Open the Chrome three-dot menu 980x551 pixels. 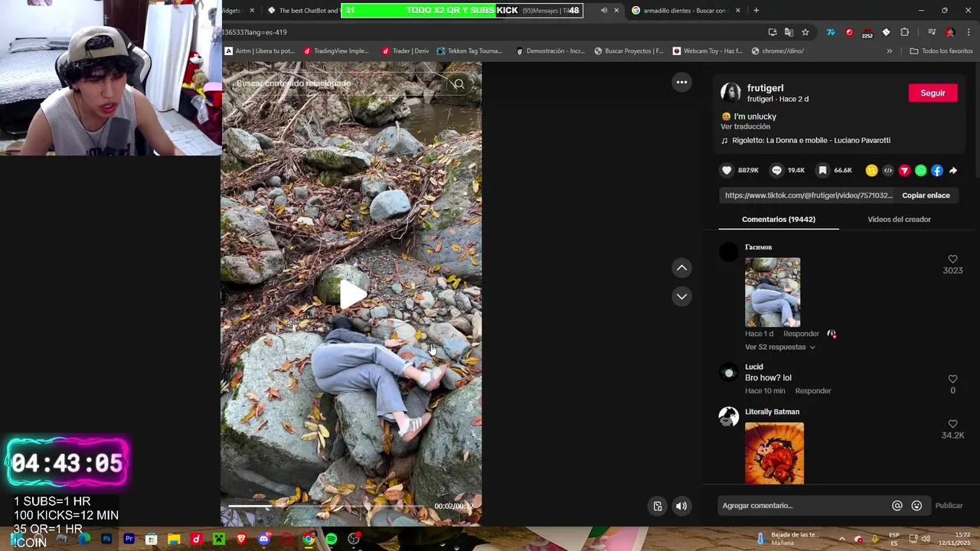969,32
